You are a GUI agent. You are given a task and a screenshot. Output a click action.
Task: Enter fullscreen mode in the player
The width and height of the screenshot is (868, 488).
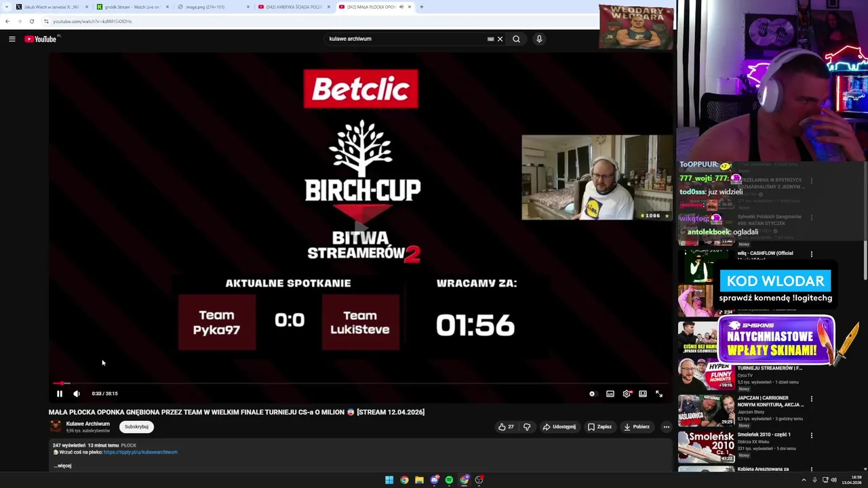pos(659,394)
